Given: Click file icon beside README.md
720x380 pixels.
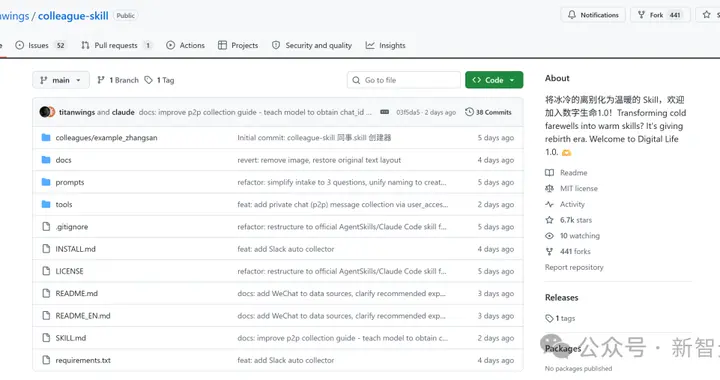Looking at the screenshot, I should (x=46, y=293).
